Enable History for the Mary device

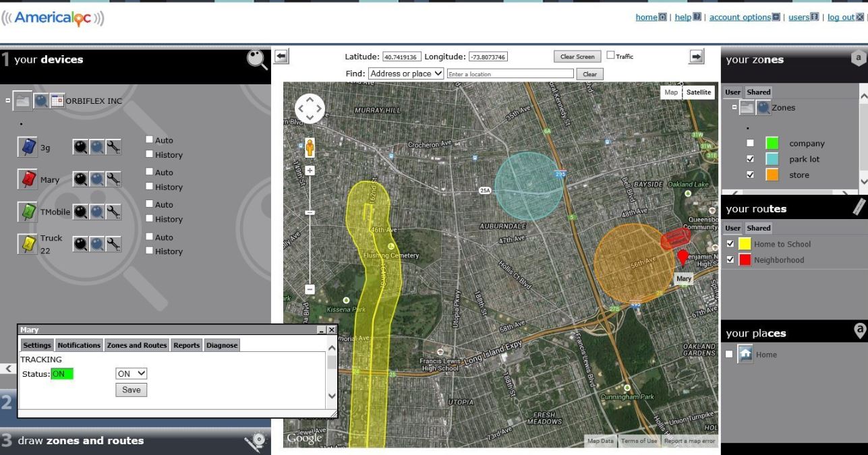(150, 187)
